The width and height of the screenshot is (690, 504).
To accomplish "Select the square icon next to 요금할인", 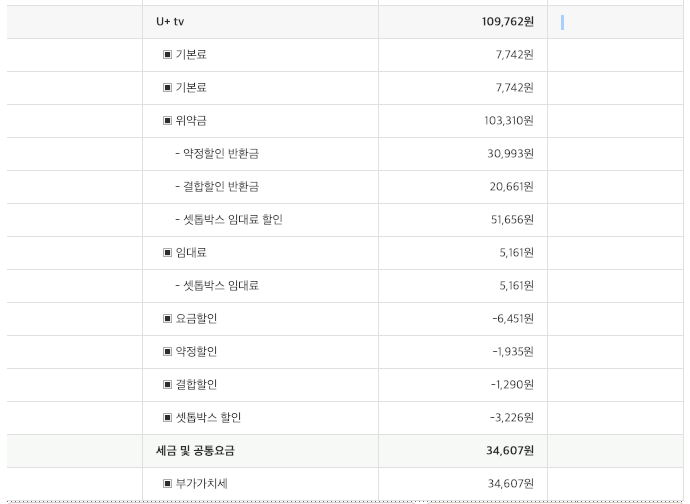I will pyautogui.click(x=167, y=319).
